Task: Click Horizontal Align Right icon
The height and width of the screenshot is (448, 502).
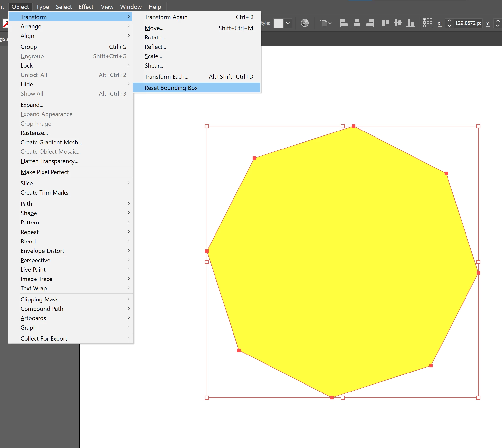Action: 370,23
